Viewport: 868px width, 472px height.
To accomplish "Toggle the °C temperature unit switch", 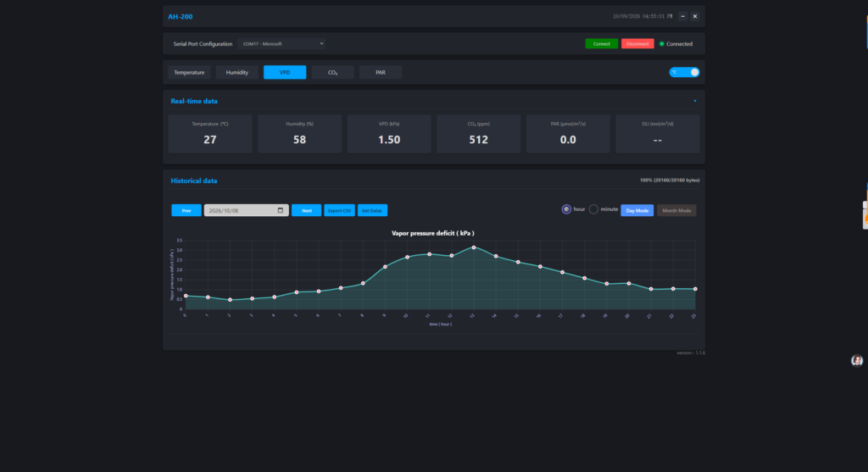I will (684, 73).
